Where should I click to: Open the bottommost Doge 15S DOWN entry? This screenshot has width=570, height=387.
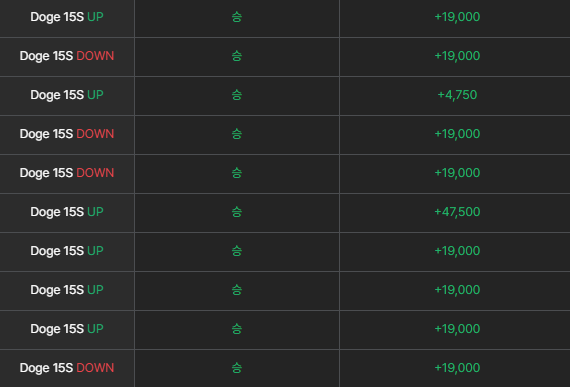click(x=67, y=368)
